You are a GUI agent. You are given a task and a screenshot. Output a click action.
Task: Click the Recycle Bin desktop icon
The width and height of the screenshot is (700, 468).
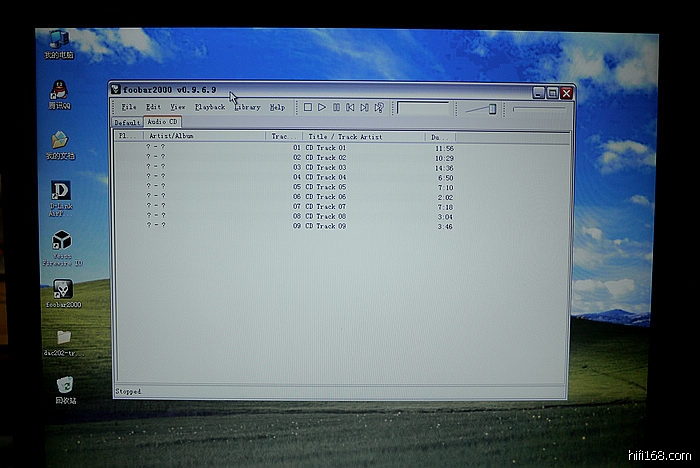pos(64,385)
